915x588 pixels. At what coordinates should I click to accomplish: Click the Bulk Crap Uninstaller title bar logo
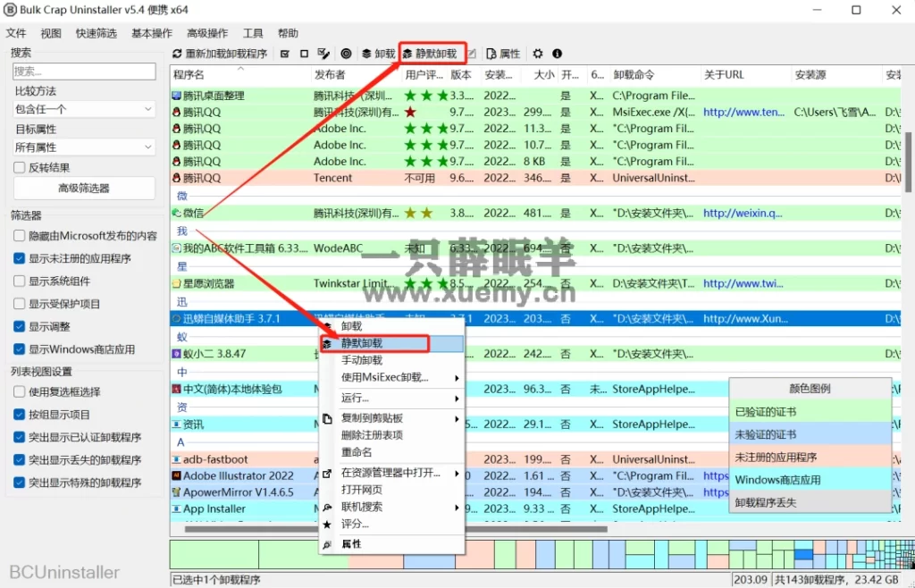click(x=10, y=10)
